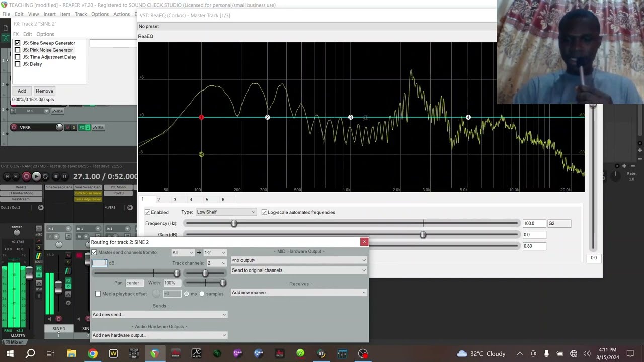This screenshot has height=362, width=644.
Task: Click the Frequency value field showing 100.0
Action: [x=534, y=223]
